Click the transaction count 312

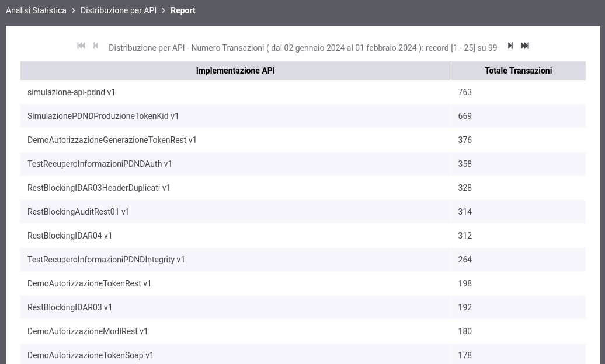[x=465, y=236]
